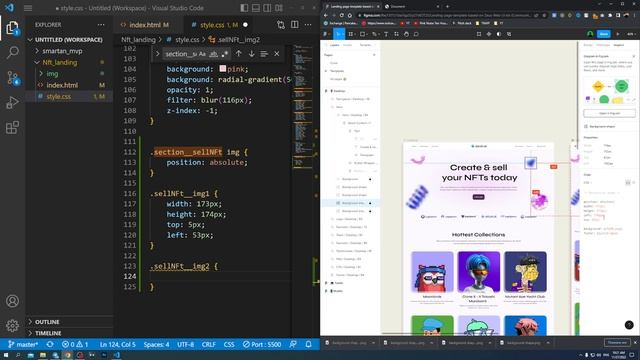Click Port : 5500 Live Server status

click(262, 344)
